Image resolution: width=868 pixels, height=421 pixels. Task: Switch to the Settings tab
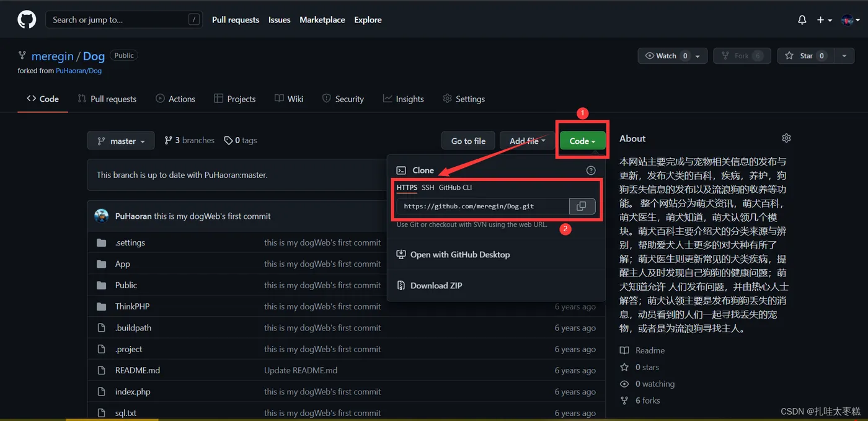tap(464, 99)
